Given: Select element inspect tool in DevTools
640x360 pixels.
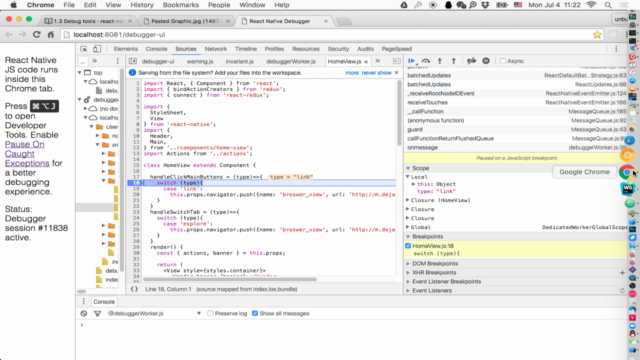Looking at the screenshot, I should coord(84,49).
